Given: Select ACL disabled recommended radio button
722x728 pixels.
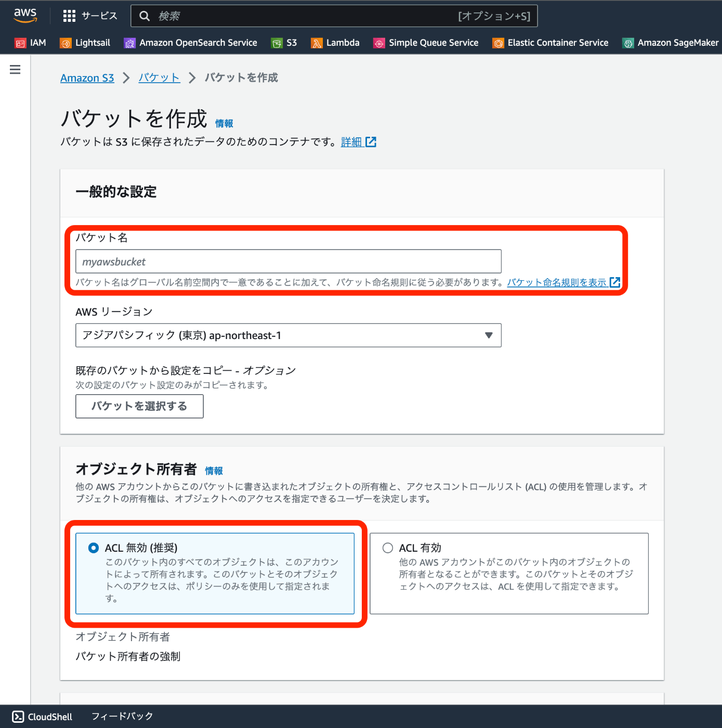Looking at the screenshot, I should click(x=93, y=548).
